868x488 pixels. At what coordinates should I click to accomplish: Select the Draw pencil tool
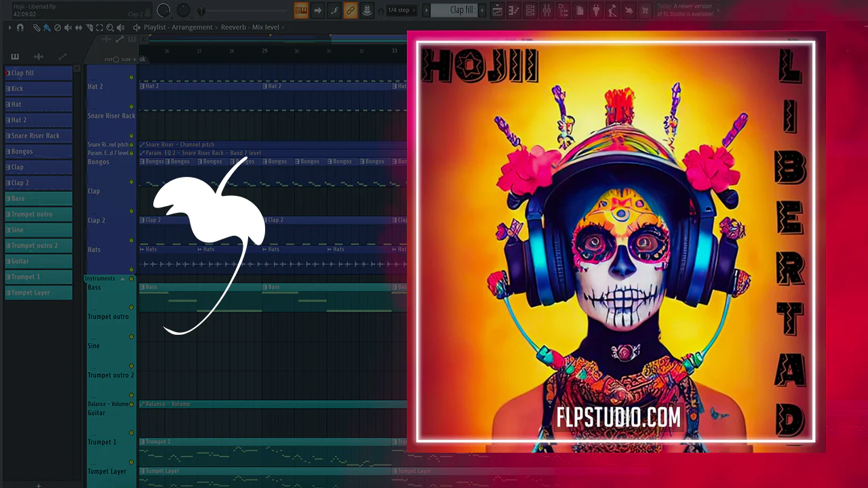(x=37, y=28)
